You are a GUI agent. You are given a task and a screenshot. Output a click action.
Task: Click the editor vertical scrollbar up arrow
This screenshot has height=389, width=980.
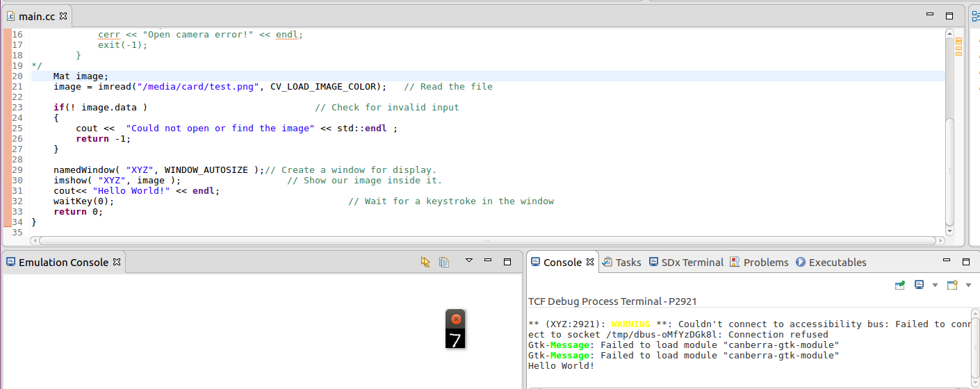coord(949,33)
